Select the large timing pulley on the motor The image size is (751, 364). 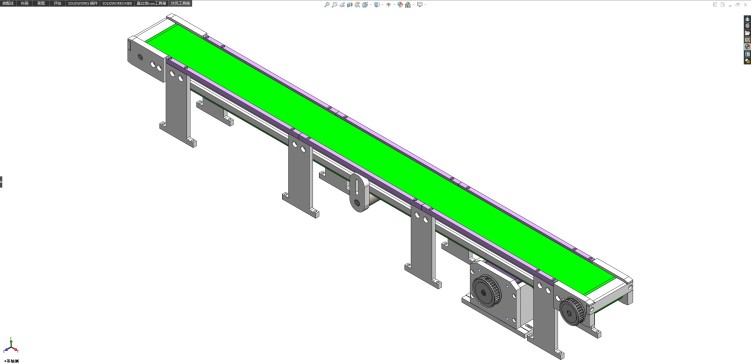[x=487, y=290]
